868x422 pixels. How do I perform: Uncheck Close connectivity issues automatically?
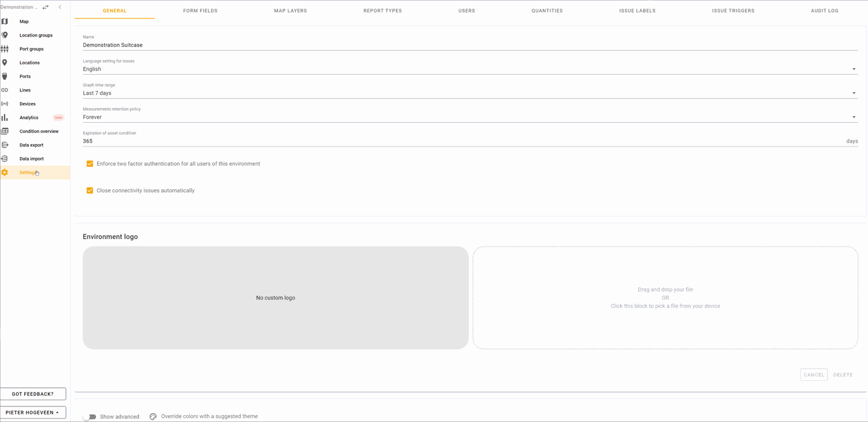[90, 190]
